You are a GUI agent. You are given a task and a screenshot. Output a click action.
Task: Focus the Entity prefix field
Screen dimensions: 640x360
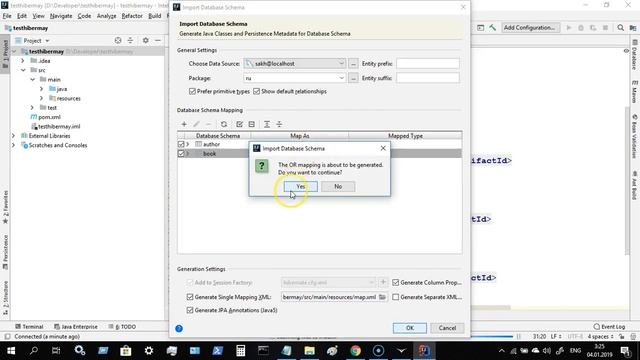pyautogui.click(x=428, y=64)
